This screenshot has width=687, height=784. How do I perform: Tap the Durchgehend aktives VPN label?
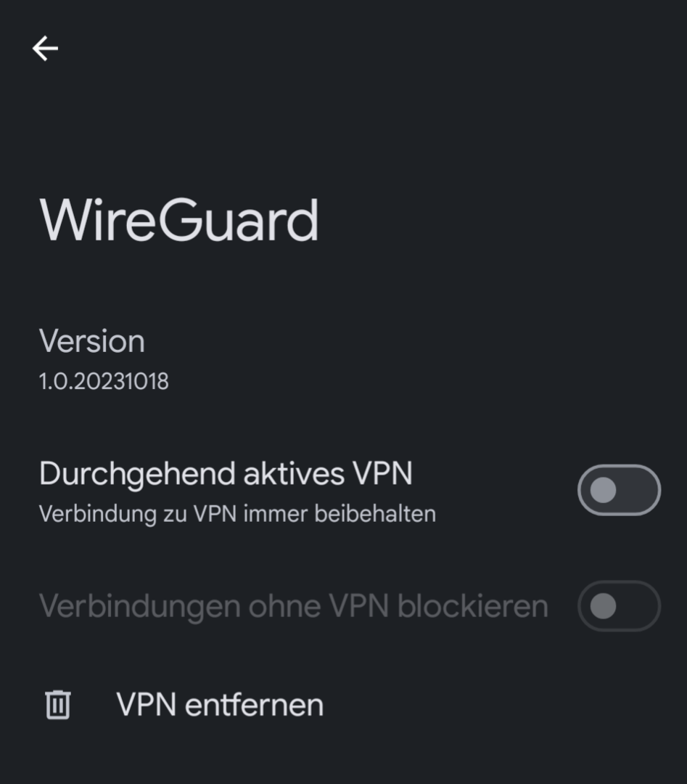coord(226,474)
